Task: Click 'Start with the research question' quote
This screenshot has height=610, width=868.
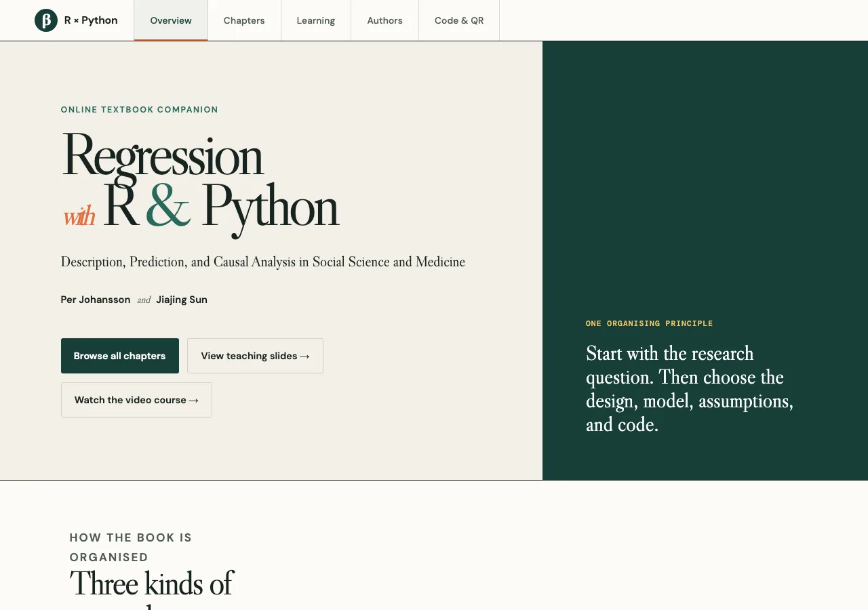Action: coord(690,389)
